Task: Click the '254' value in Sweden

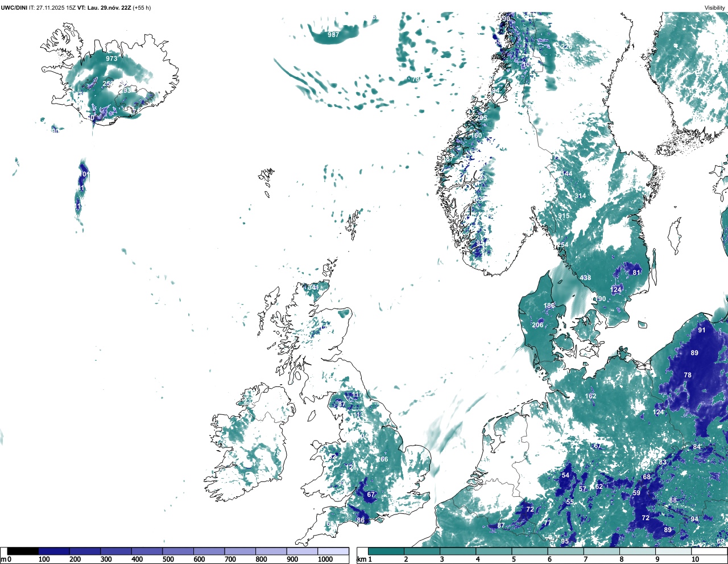Action: pyautogui.click(x=562, y=245)
